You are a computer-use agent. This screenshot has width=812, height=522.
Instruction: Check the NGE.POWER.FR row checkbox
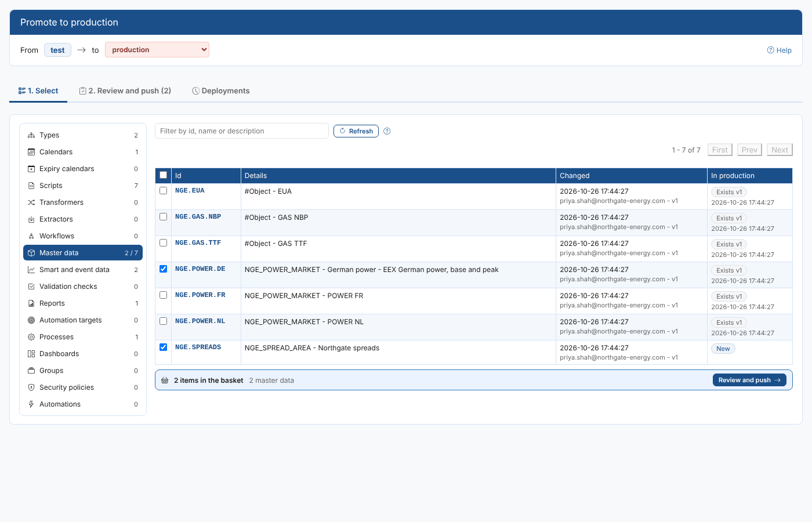[x=163, y=295]
